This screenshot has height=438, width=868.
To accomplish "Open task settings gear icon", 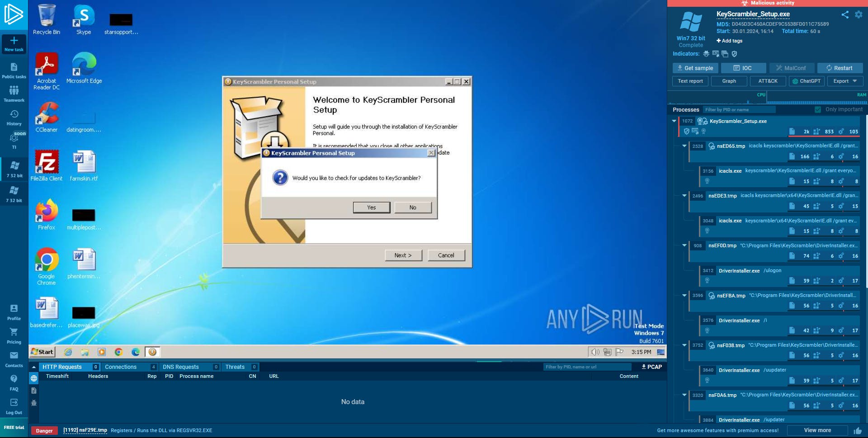I will [x=859, y=14].
